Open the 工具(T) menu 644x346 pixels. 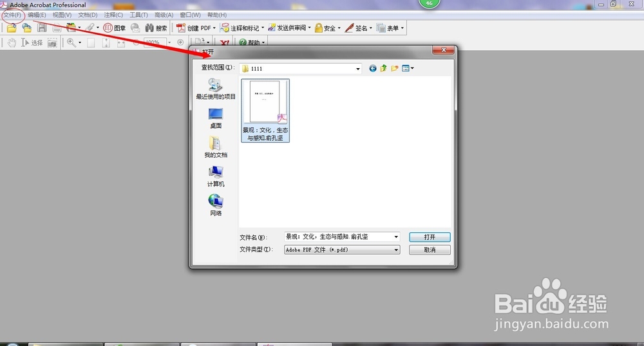tap(139, 15)
